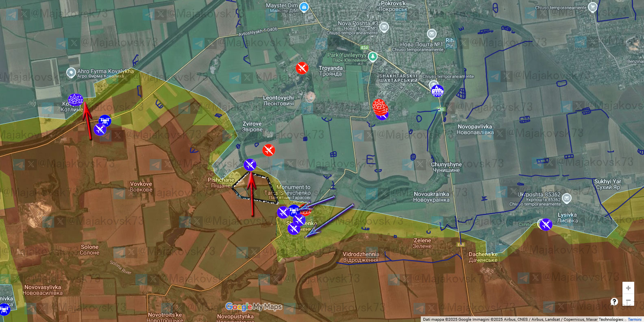Viewport: 644px width, 322px height.
Task: Open blue aircraft marker above Pishchane outline
Action: [x=250, y=165]
